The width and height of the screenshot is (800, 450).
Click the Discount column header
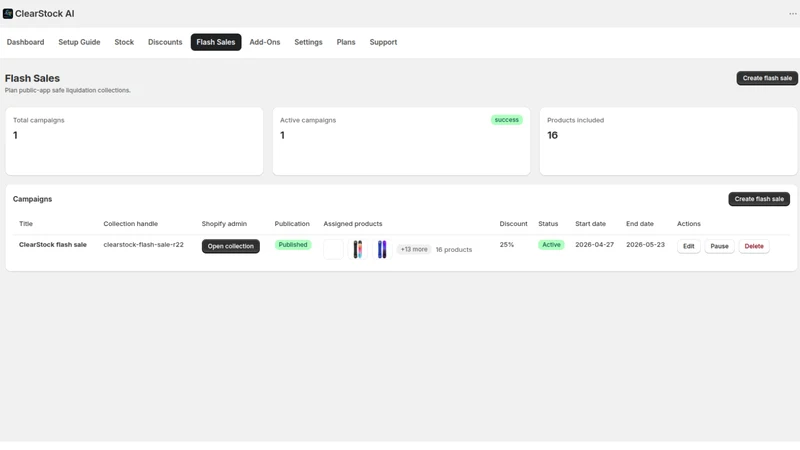pyautogui.click(x=513, y=224)
